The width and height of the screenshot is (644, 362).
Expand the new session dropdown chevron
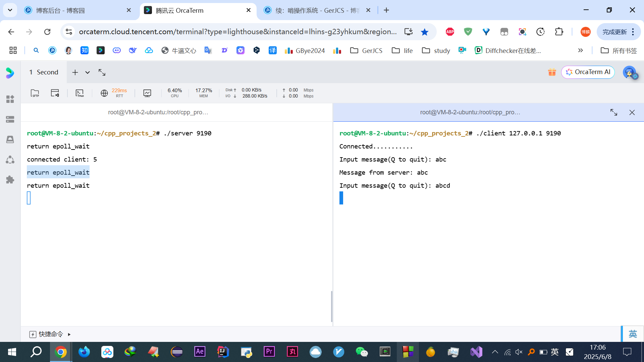coord(88,72)
